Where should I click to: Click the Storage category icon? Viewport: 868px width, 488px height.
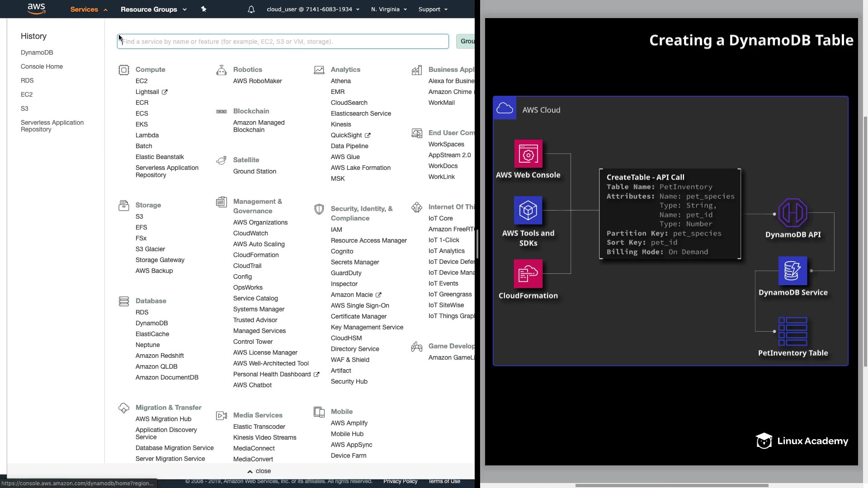coord(123,206)
